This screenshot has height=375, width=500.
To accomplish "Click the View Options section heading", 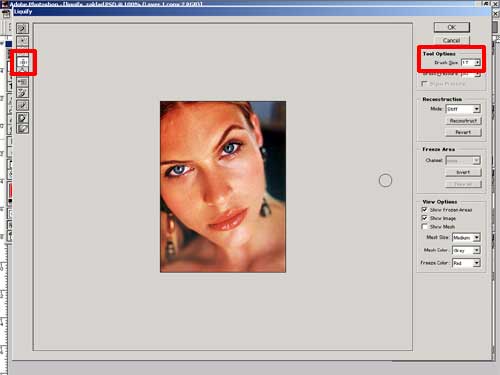I will coord(440,202).
